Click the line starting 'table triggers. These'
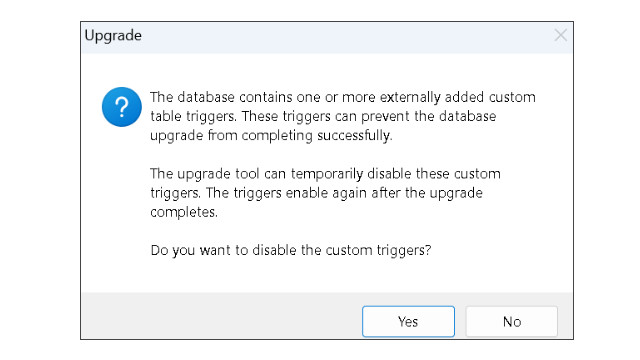 pos(323,116)
